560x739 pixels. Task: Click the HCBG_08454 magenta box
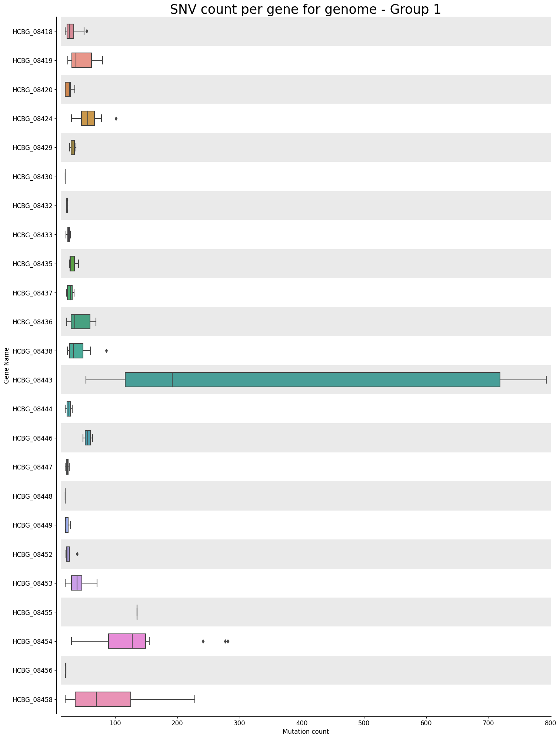127,641
